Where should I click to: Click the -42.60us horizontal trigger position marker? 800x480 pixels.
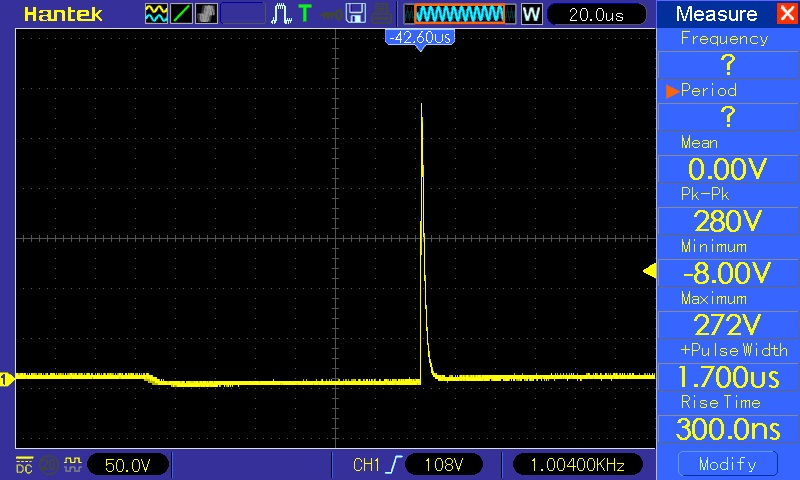pos(419,37)
